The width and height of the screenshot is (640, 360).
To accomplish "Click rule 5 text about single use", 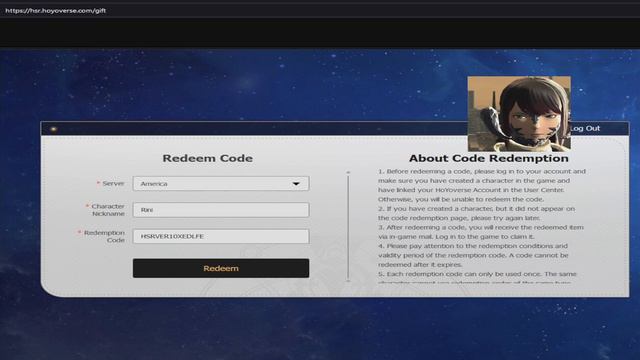I will point(477,277).
